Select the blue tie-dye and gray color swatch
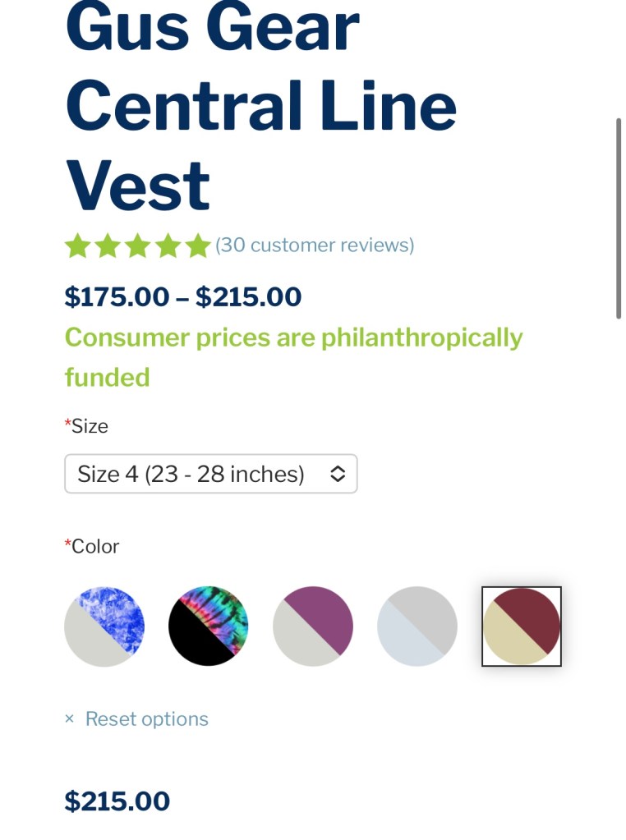626x840 pixels. pos(104,627)
